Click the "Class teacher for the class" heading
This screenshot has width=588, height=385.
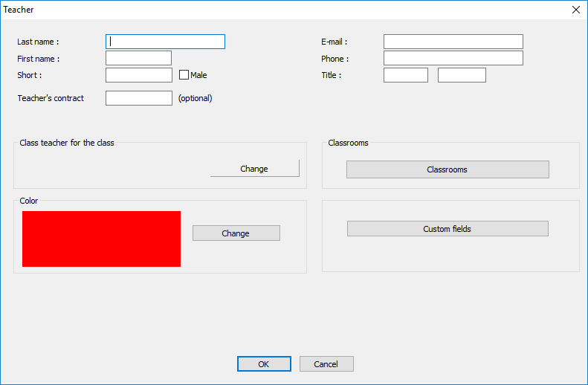pos(67,143)
